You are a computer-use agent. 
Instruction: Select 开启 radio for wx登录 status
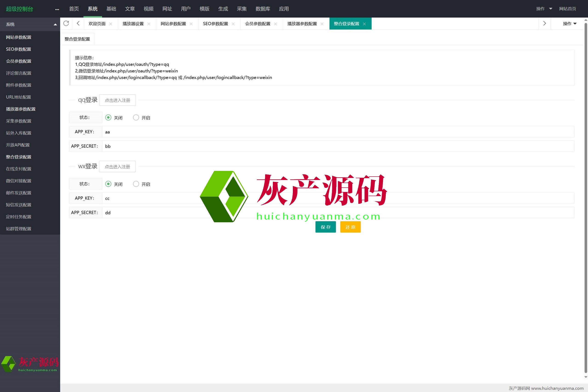(136, 184)
